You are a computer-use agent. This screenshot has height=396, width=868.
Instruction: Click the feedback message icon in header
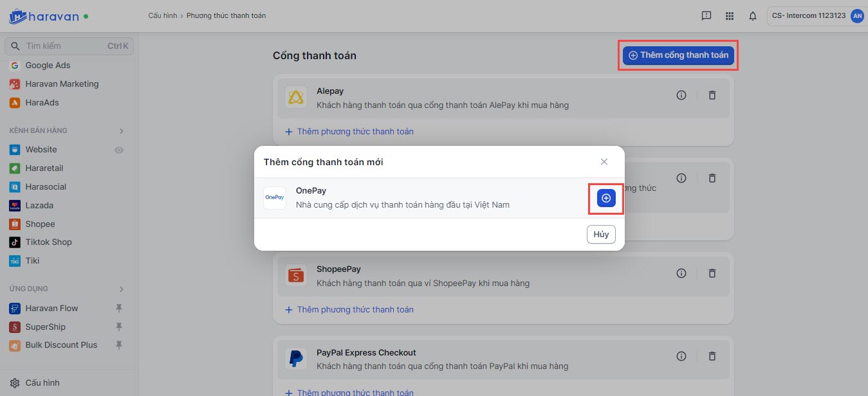pos(706,16)
